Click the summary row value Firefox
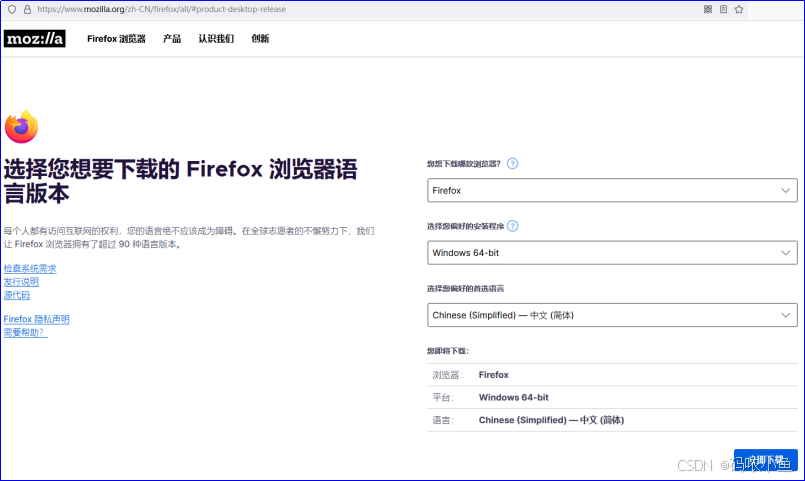This screenshot has width=805, height=481. click(493, 375)
